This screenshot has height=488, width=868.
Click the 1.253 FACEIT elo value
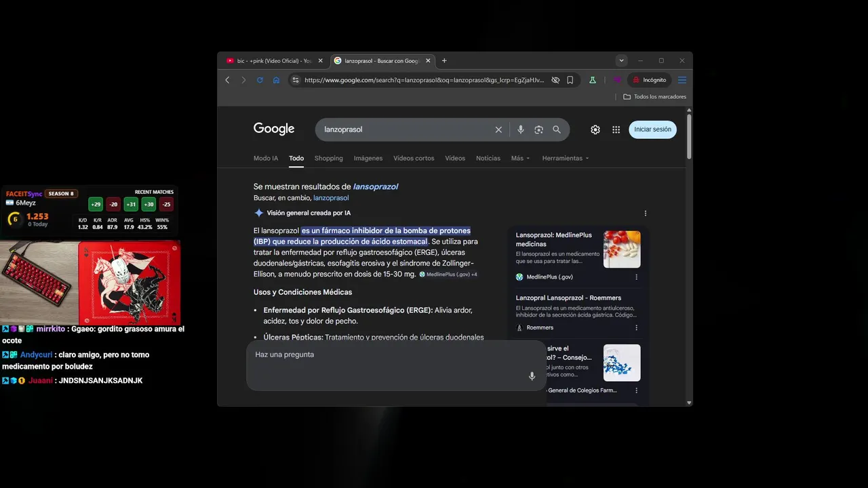click(x=37, y=216)
